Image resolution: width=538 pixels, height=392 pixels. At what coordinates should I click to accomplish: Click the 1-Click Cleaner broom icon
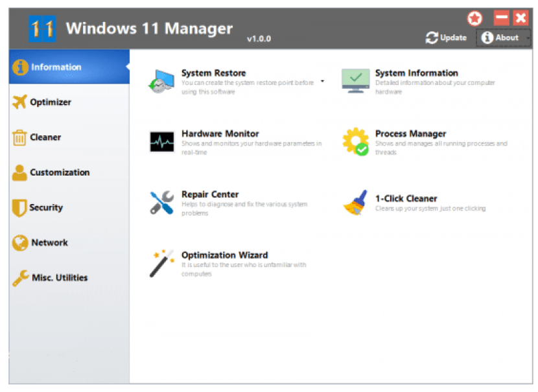(x=355, y=203)
